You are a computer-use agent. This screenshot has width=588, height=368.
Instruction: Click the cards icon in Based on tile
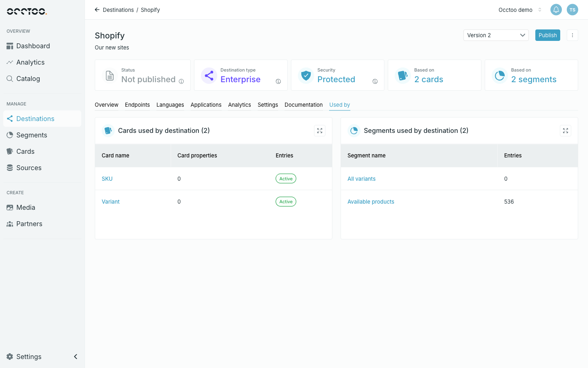[403, 76]
